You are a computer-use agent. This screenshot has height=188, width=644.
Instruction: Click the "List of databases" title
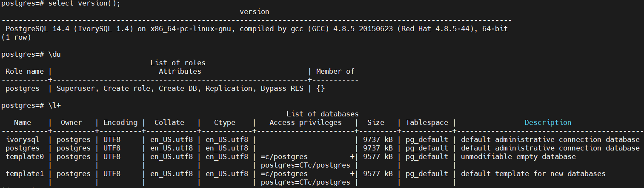click(x=322, y=114)
